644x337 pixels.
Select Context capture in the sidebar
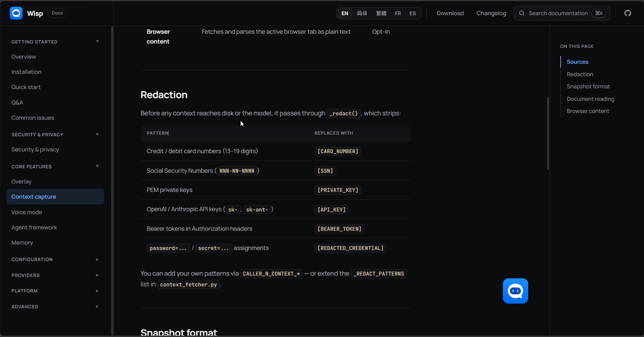tap(55, 197)
